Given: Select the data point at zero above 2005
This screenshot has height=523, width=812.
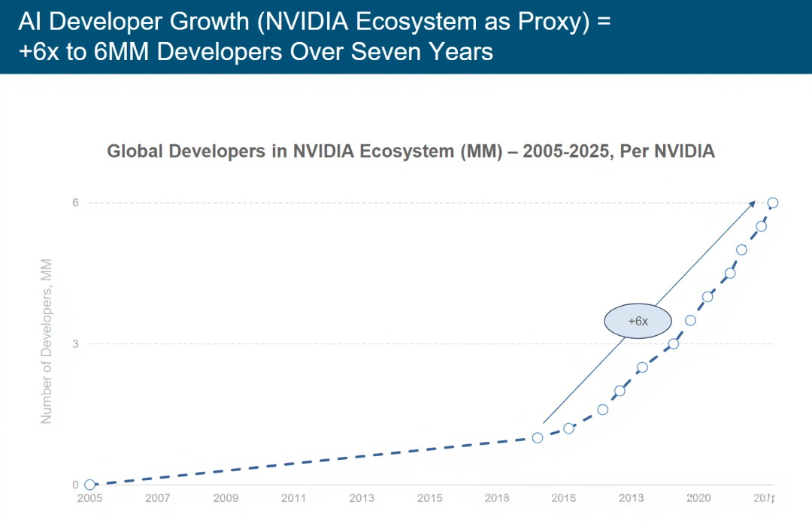Looking at the screenshot, I should point(89,485).
